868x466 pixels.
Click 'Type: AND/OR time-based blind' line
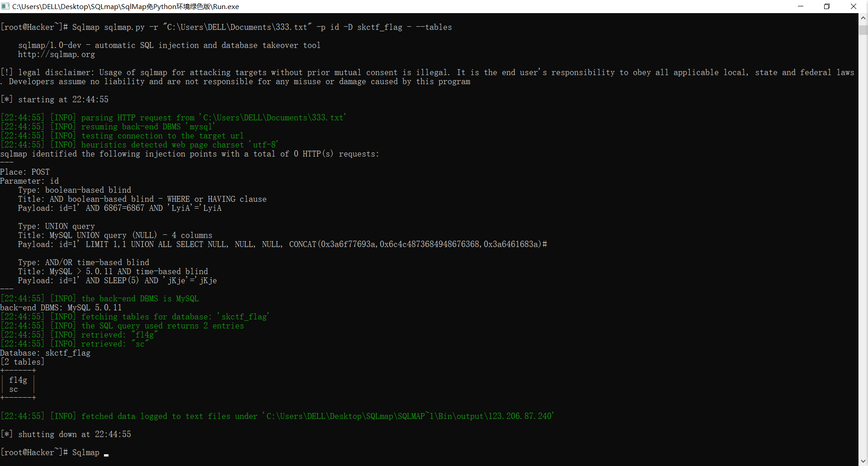tap(84, 262)
